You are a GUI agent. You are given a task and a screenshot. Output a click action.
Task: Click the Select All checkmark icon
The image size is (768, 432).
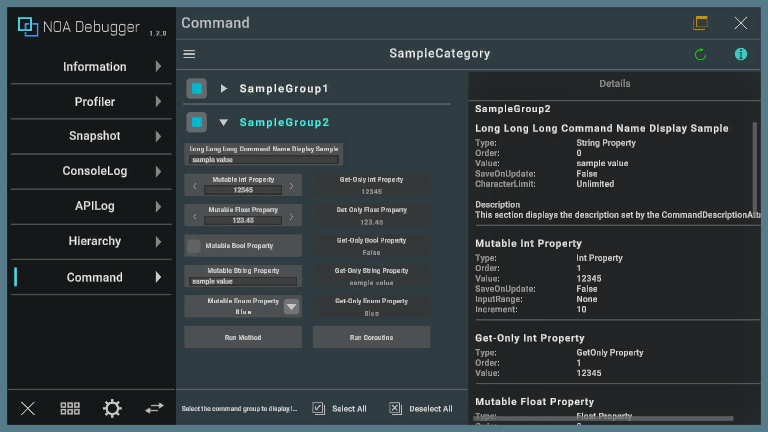tap(318, 408)
